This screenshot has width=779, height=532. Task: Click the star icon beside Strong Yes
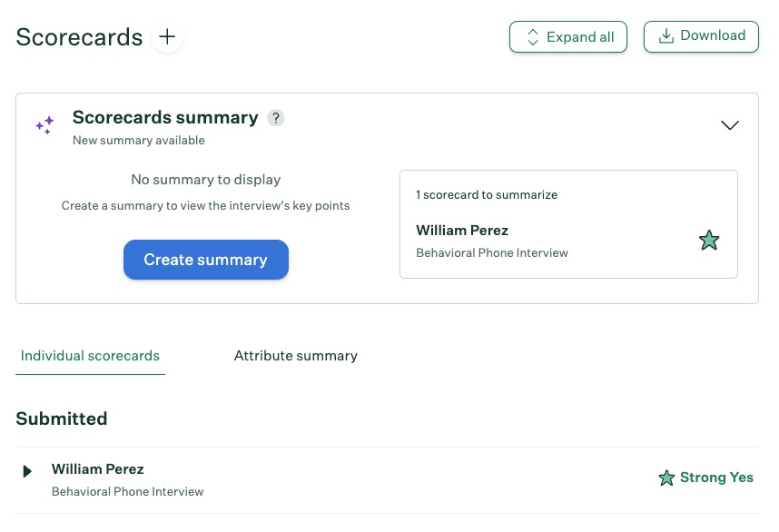[666, 478]
